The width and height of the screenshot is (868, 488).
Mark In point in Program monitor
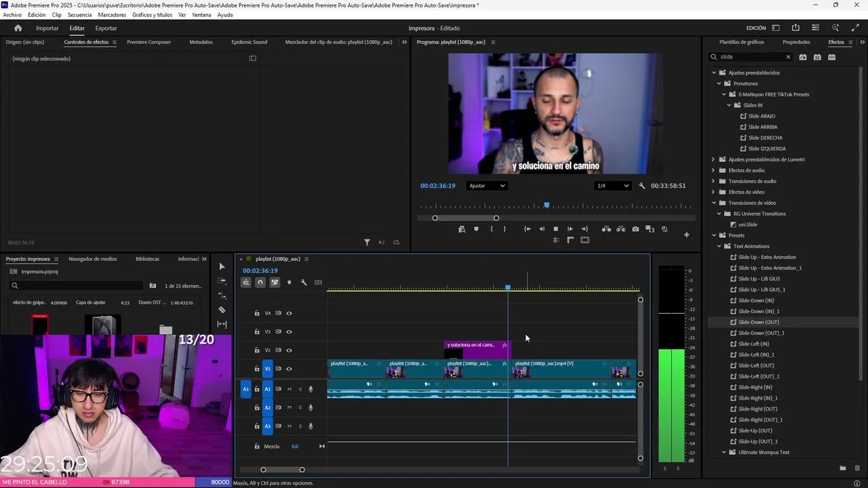click(x=492, y=229)
